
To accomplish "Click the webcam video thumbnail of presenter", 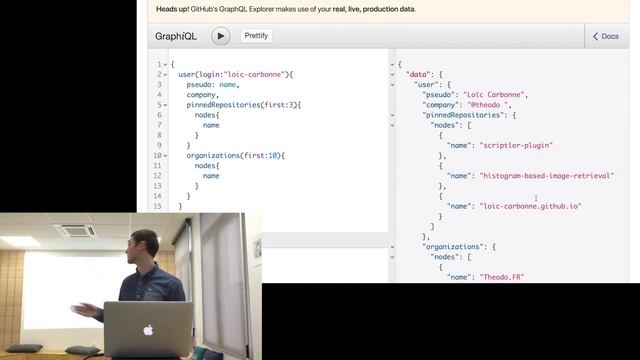I will click(x=131, y=286).
